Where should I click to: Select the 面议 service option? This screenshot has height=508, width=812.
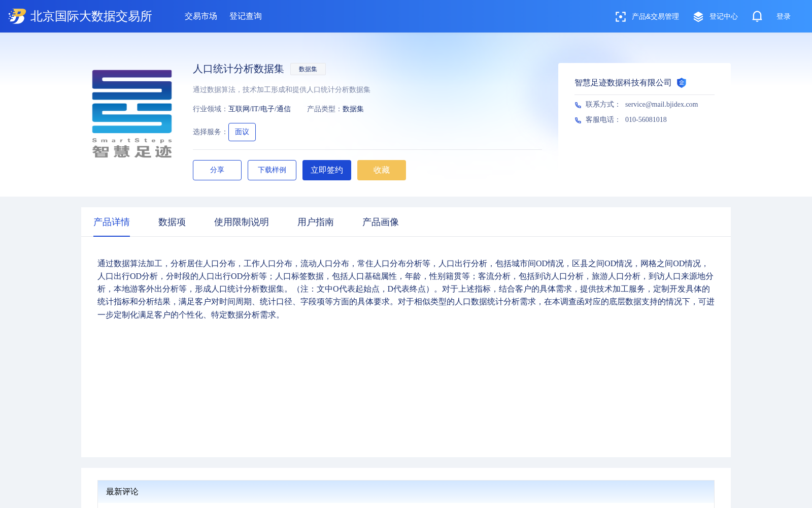point(242,132)
